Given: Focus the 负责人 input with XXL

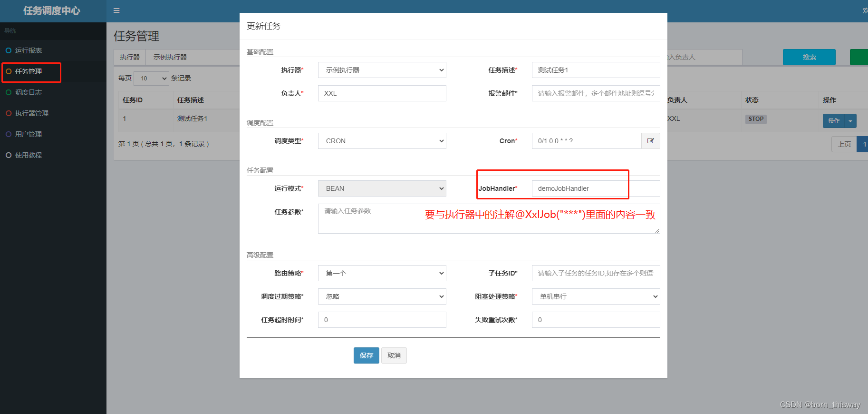Looking at the screenshot, I should pos(382,93).
